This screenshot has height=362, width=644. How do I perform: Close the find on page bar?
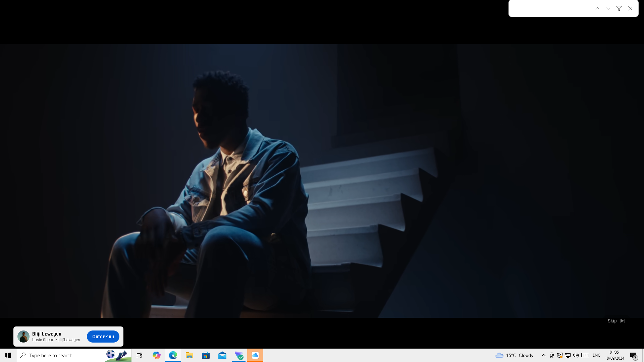coord(630,8)
